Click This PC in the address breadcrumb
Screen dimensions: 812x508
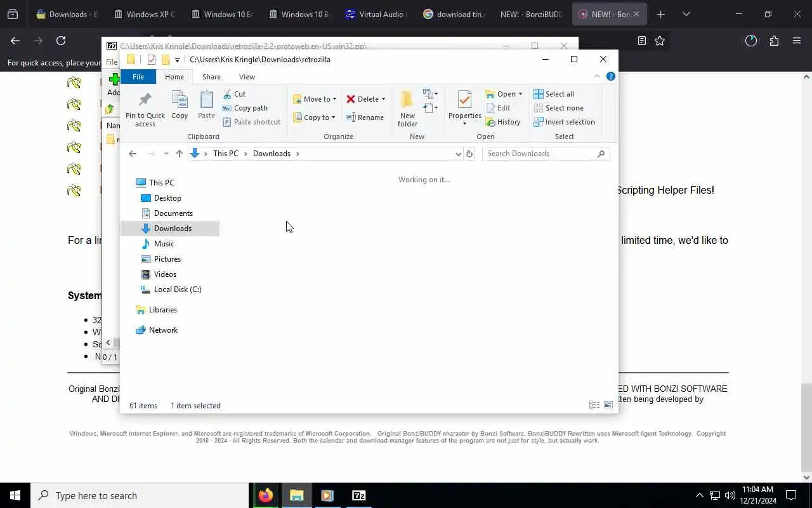225,154
